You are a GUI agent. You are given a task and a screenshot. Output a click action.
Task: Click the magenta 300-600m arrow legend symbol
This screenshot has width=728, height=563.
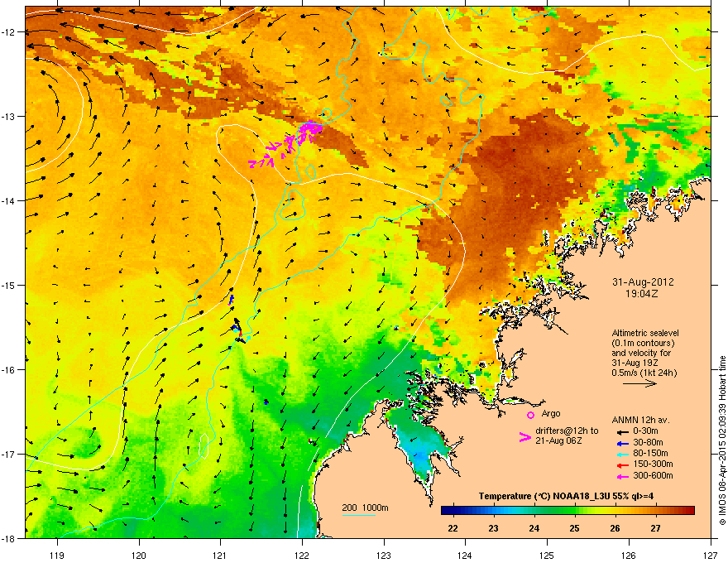[622, 476]
